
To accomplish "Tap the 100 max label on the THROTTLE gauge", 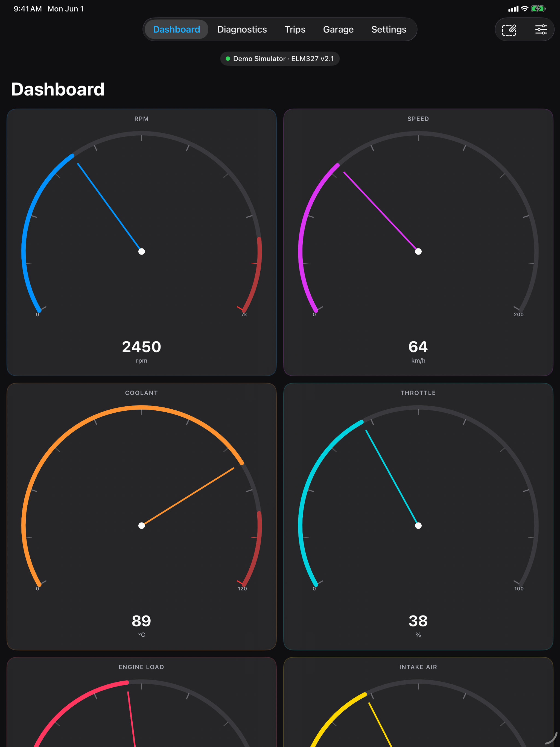I will pos(519,589).
